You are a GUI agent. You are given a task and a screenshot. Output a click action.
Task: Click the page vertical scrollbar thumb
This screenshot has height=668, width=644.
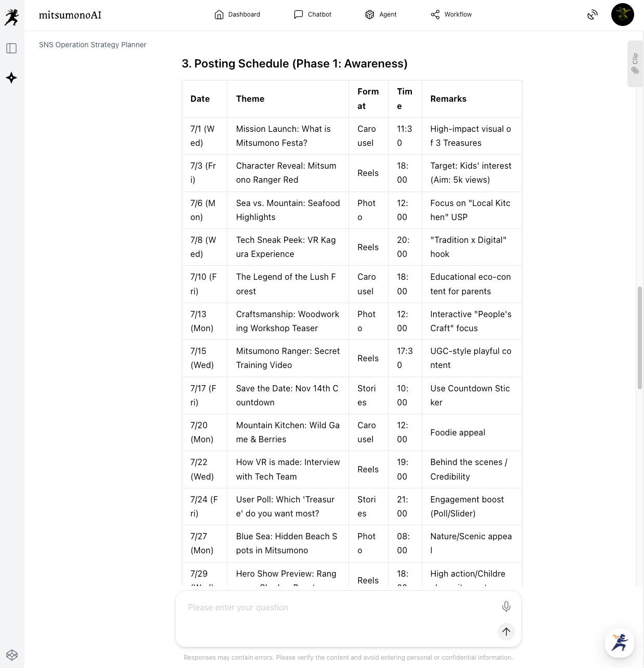(x=640, y=337)
